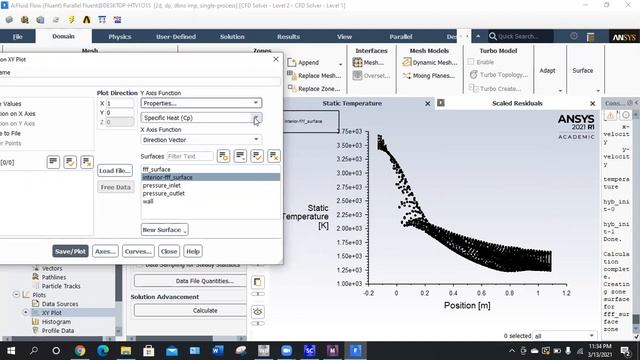Click Vectors icon in outline tree
Image resolution: width=640 pixels, height=360 pixels.
click(x=36, y=268)
